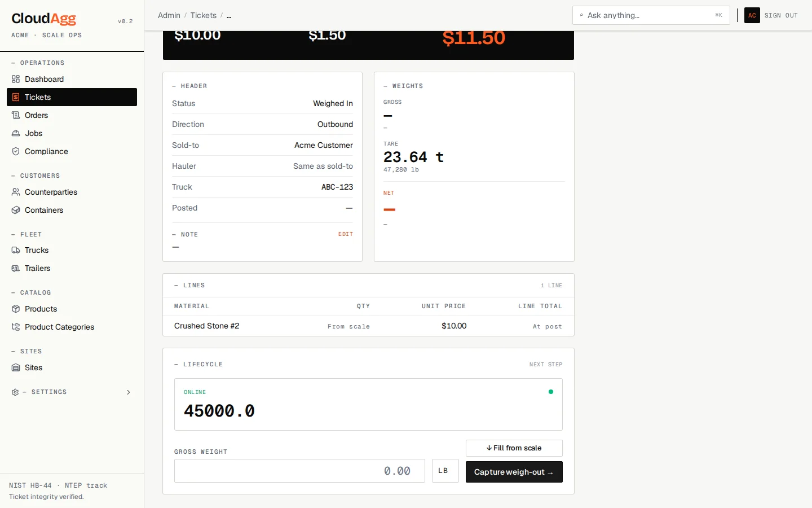Screen dimensions: 812x508
Task: Click the 23.64 t tare weight
Action: (413, 157)
